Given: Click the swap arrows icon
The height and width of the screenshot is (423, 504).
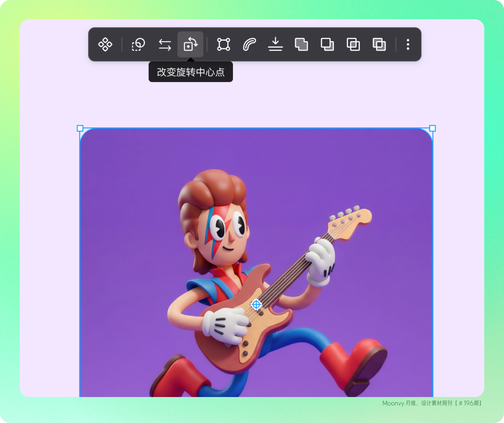Looking at the screenshot, I should coord(165,44).
